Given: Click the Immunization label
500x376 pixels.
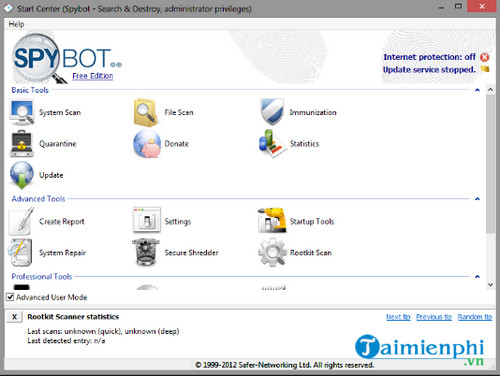Looking at the screenshot, I should pos(313,112).
